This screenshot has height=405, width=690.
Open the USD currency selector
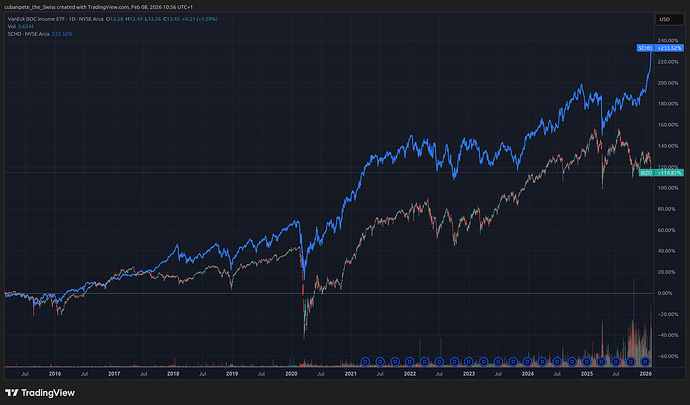pyautogui.click(x=664, y=19)
